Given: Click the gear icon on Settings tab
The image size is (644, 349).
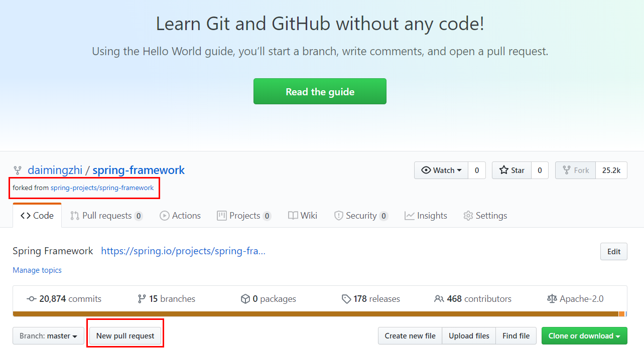Looking at the screenshot, I should 468,216.
